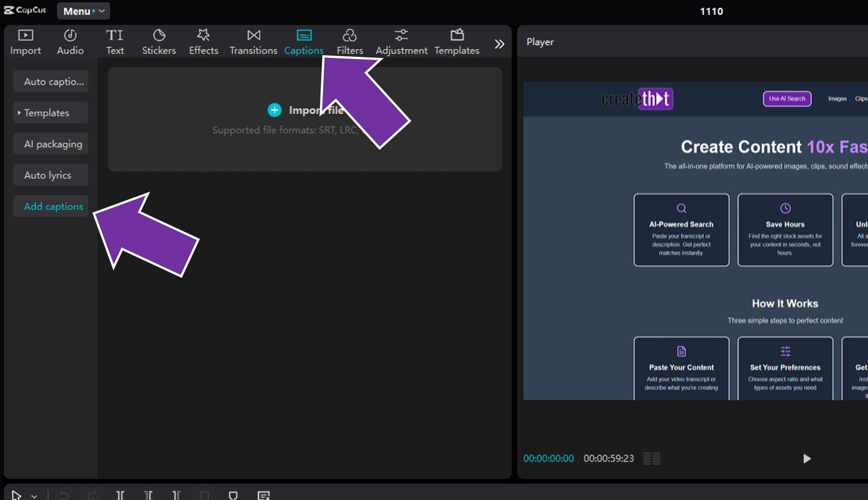Open the Filters panel
868x500 pixels.
pos(349,42)
